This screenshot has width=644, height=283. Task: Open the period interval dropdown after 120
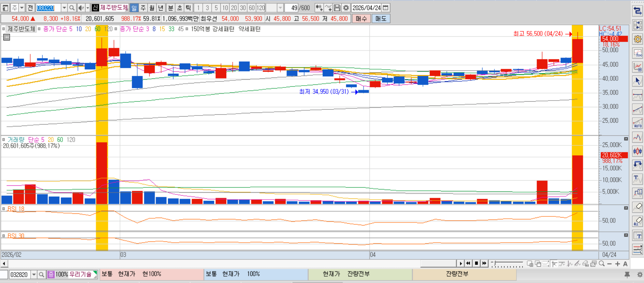(x=280, y=8)
